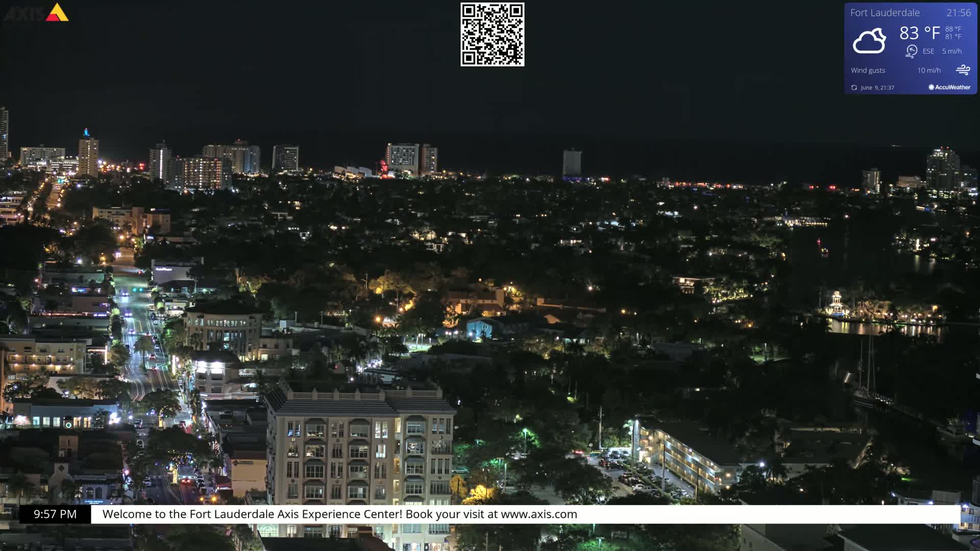This screenshot has height=551, width=980.
Task: Click the Fort Lauderdale weather title
Action: click(x=885, y=13)
